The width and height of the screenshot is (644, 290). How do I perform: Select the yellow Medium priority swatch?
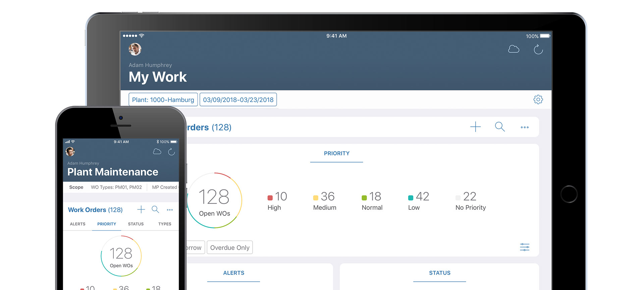click(x=316, y=198)
